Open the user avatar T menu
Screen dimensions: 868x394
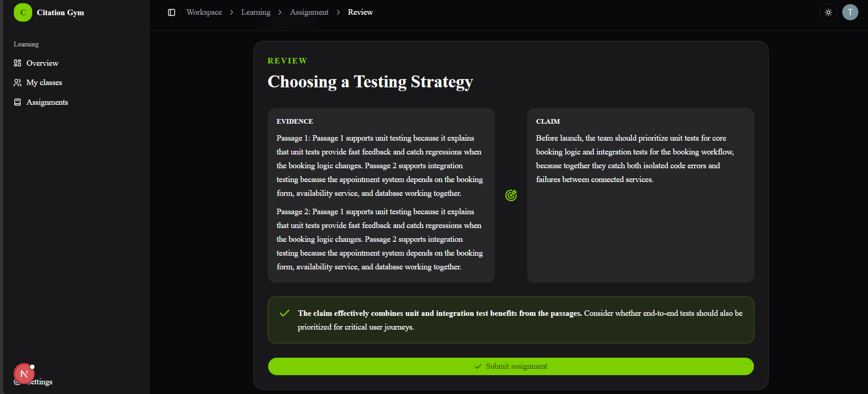coord(850,12)
